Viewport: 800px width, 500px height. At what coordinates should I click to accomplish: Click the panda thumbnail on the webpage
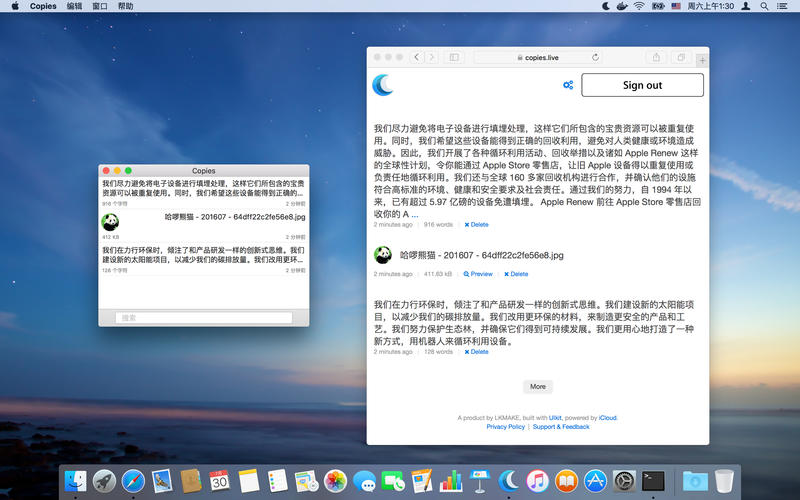point(383,255)
